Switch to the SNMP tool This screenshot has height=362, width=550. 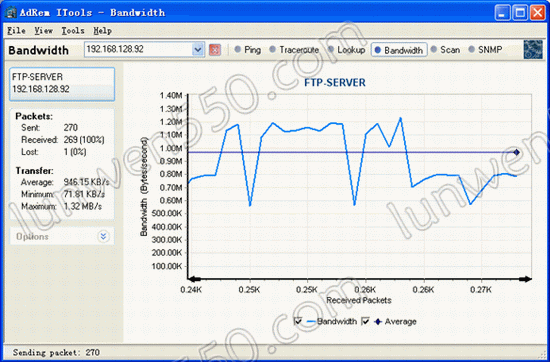tap(485, 50)
